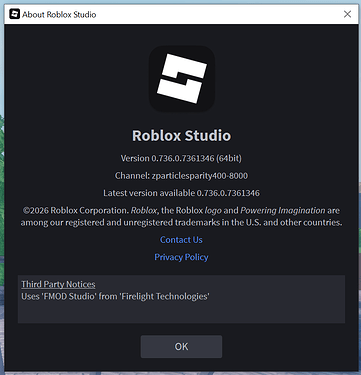Click the OK button
This screenshot has height=375, width=361.
(x=181, y=347)
